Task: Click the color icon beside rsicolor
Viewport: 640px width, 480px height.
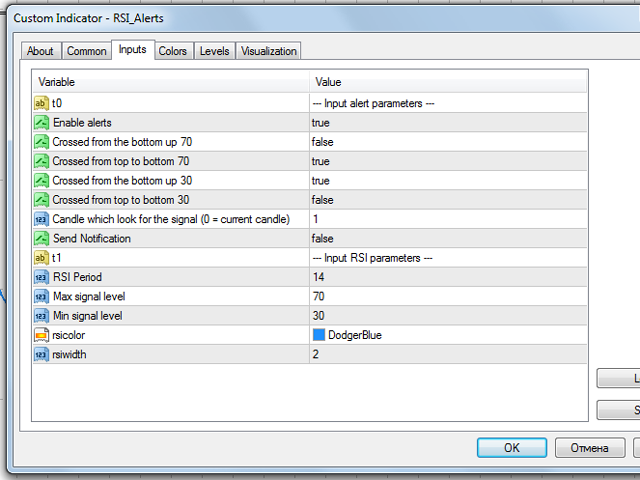Action: tap(41, 335)
